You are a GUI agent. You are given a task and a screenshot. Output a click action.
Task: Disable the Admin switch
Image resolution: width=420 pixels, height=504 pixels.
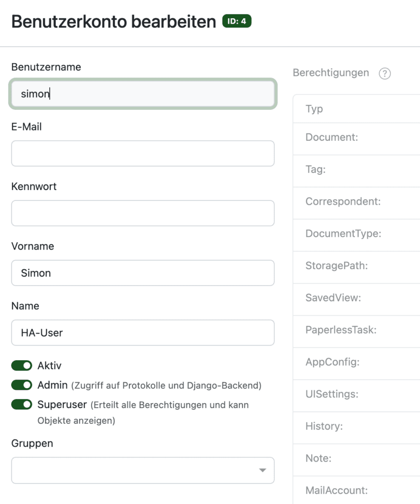[x=22, y=385]
